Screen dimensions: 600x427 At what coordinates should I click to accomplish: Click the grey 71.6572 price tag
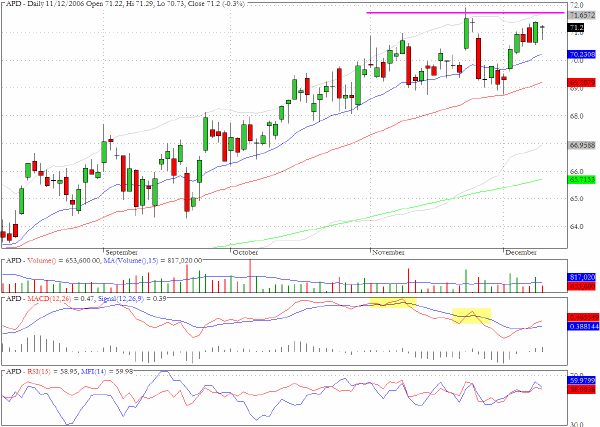pyautogui.click(x=582, y=15)
